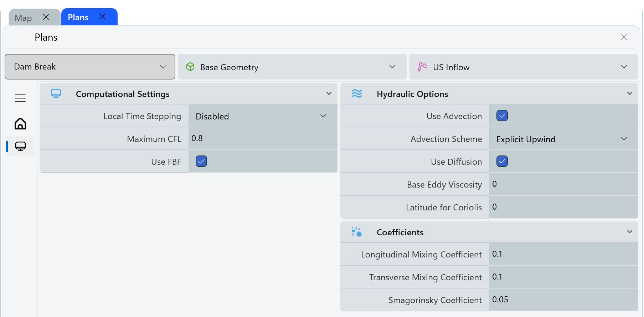Open the home icon in sidebar
644x317 pixels.
point(20,124)
